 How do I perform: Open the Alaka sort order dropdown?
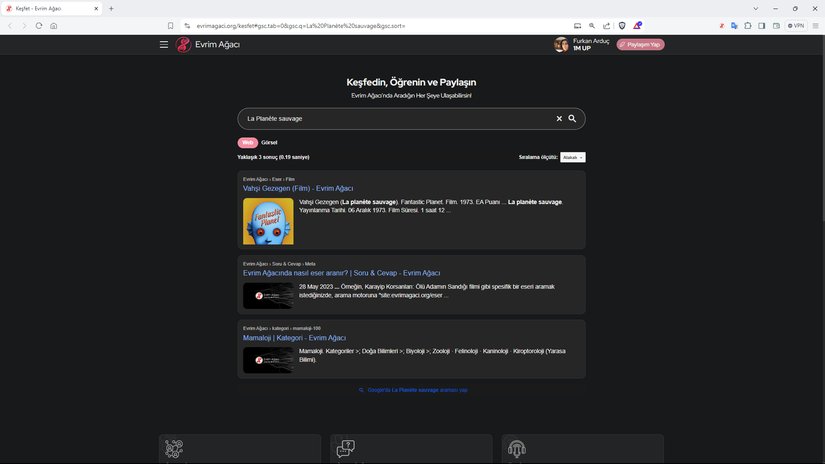pos(572,157)
